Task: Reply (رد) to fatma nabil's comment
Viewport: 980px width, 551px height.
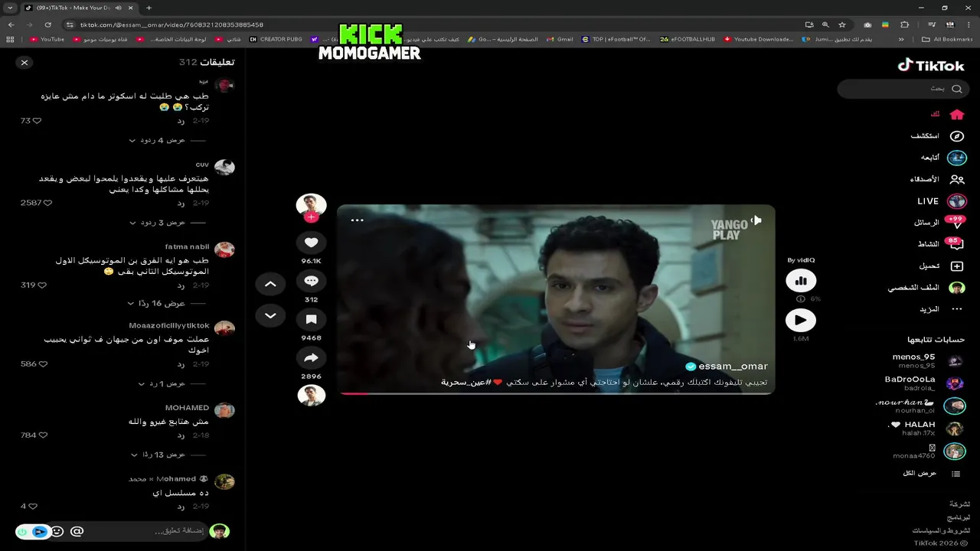Action: pyautogui.click(x=181, y=285)
